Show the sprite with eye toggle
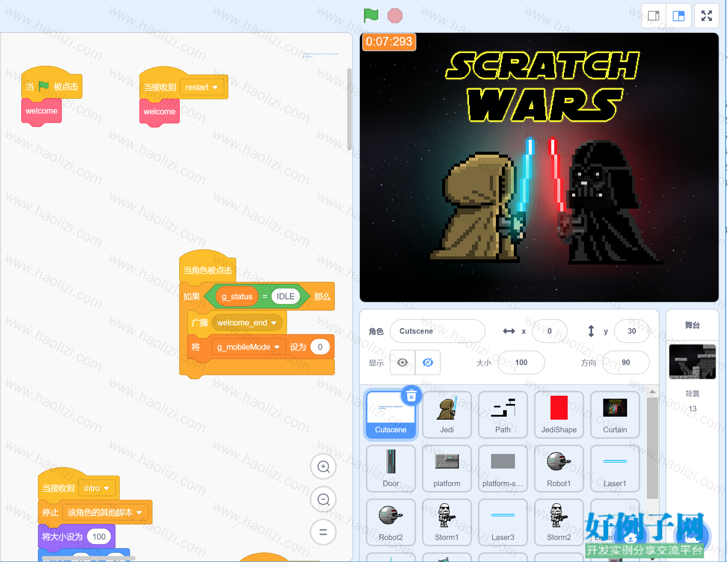 point(402,362)
